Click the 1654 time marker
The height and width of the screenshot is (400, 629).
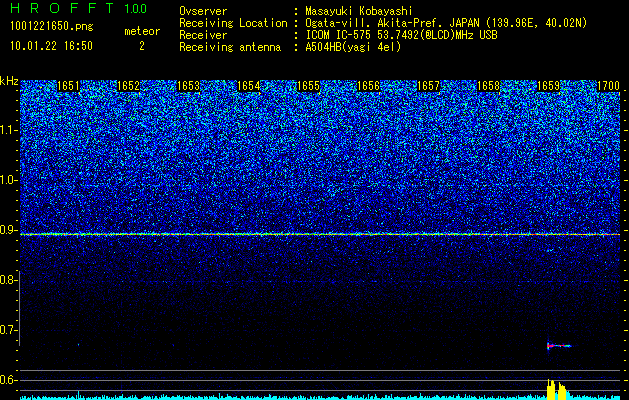[x=248, y=86]
